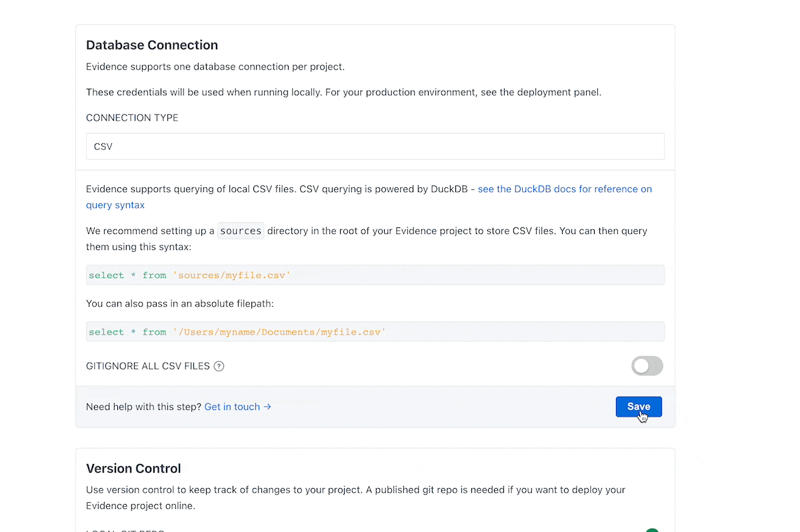Click the Connection Type label
Image resolution: width=800 pixels, height=532 pixels.
coord(131,117)
